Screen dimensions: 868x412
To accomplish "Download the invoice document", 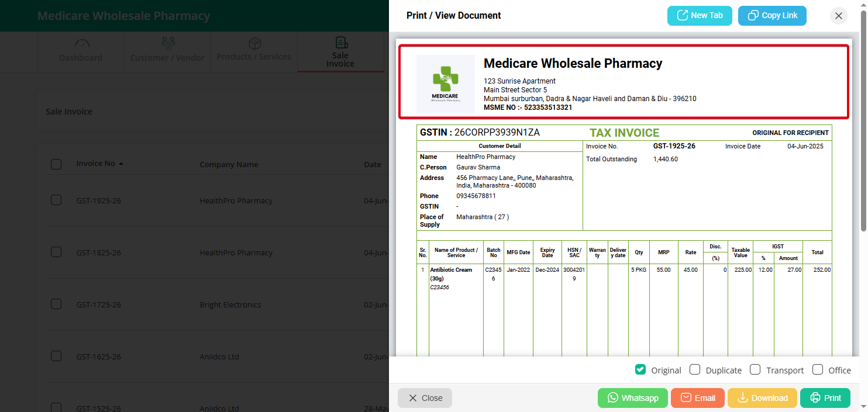I will click(x=762, y=398).
